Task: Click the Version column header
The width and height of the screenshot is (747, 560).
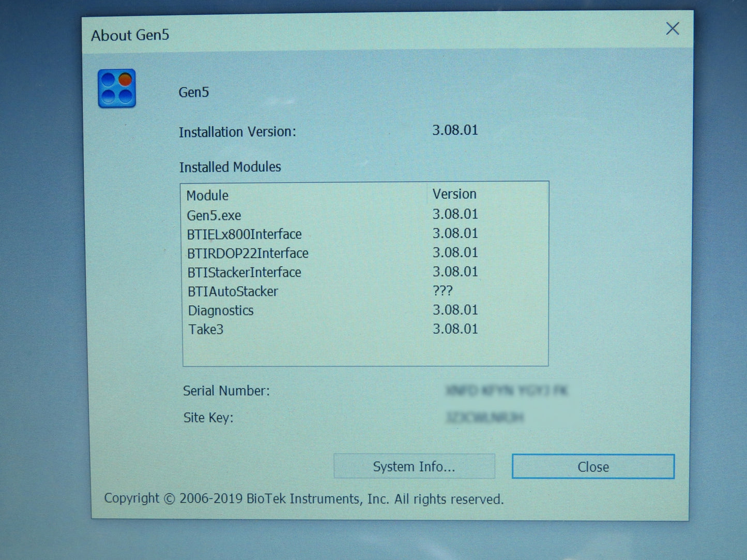Action: pos(454,194)
